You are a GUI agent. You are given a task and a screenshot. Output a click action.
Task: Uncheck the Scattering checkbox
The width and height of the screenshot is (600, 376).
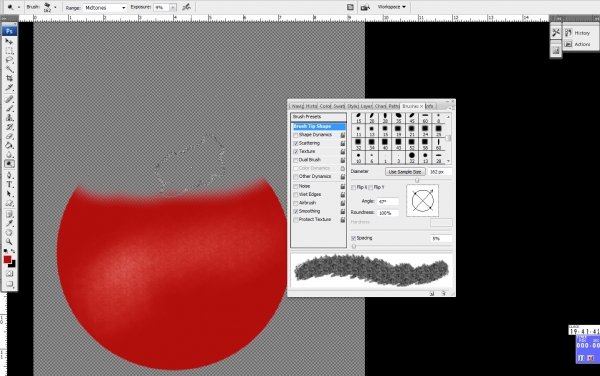pyautogui.click(x=295, y=143)
